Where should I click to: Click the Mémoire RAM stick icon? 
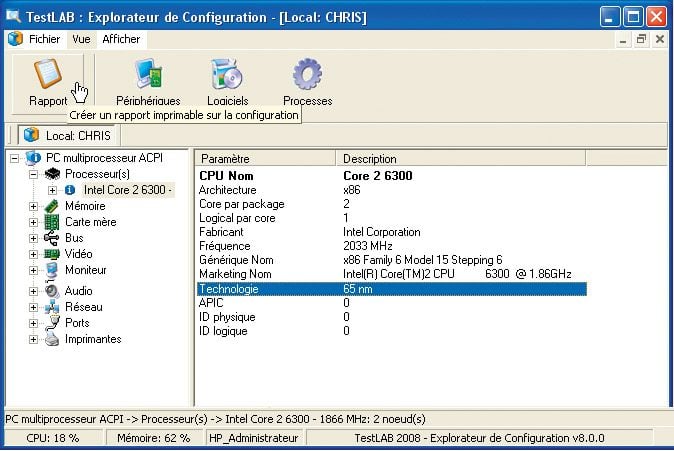pos(52,206)
